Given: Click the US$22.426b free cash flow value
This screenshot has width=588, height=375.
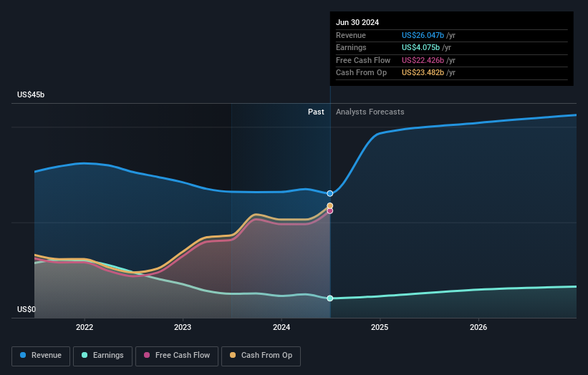Looking at the screenshot, I should (x=423, y=60).
